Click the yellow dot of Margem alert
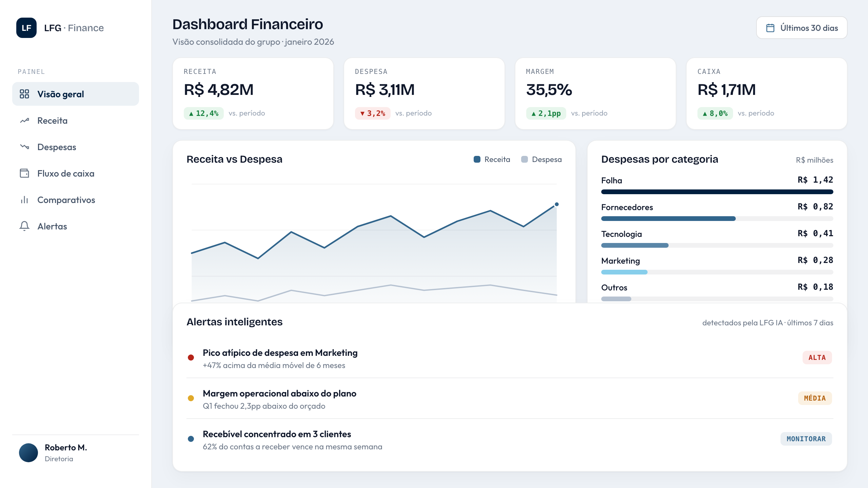This screenshot has height=488, width=868. tap(191, 398)
